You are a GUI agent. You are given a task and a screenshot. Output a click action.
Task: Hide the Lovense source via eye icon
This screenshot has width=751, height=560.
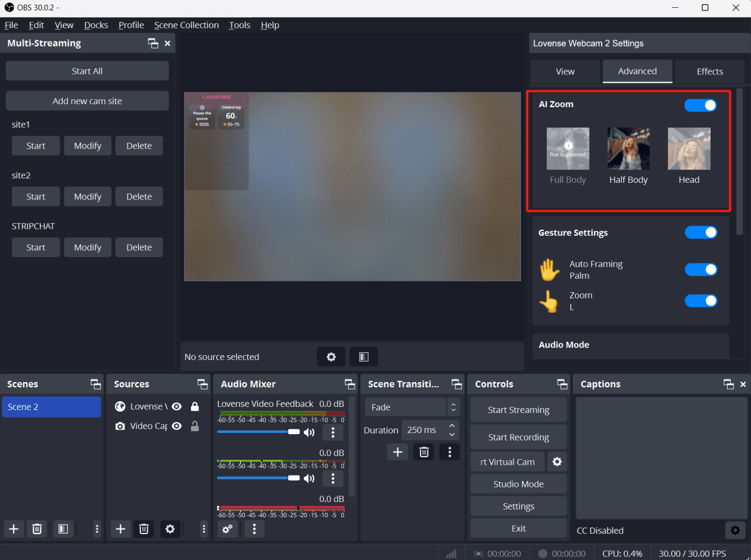177,406
